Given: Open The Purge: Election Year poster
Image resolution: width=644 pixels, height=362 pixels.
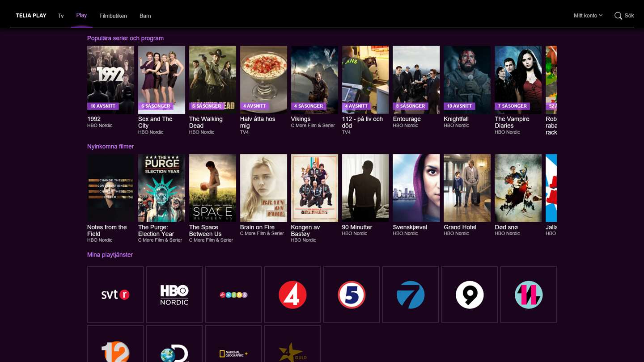Looking at the screenshot, I should 161,188.
